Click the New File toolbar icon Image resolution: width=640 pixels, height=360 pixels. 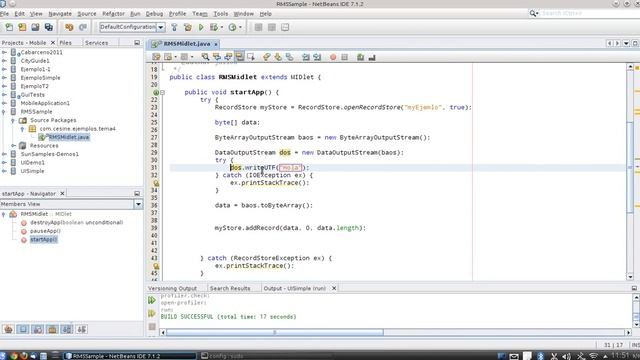9,27
